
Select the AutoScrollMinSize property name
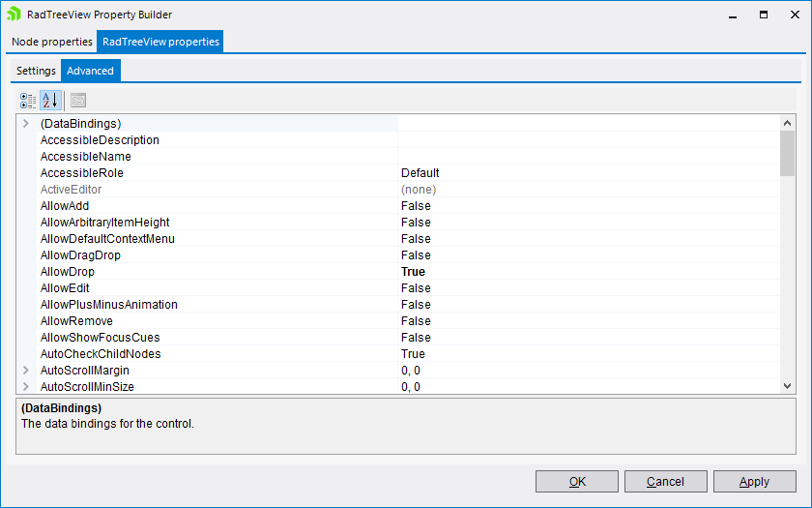pos(87,387)
